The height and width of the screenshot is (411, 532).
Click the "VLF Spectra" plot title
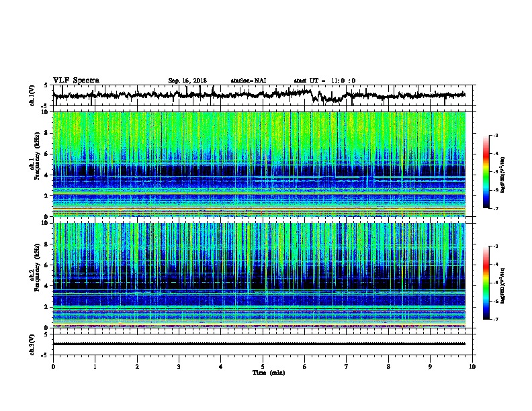click(76, 81)
